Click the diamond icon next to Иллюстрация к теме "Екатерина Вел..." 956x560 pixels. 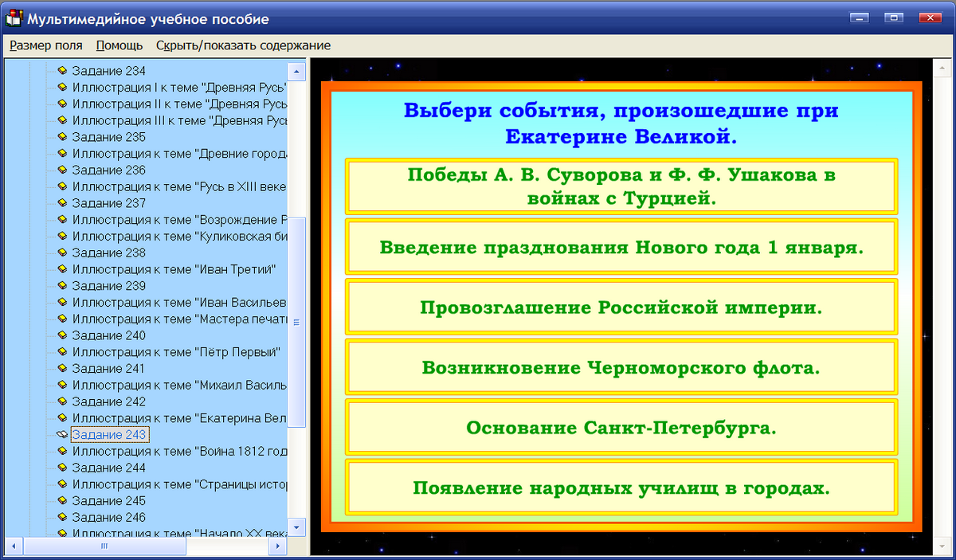(x=62, y=417)
